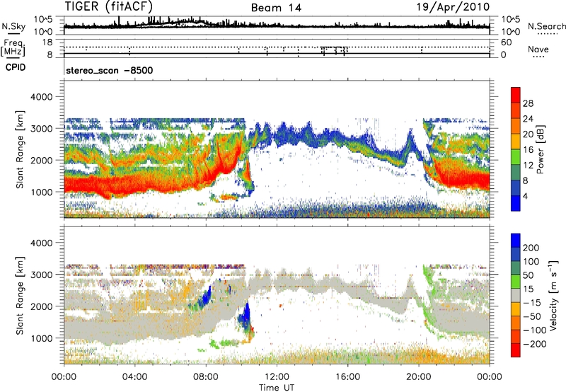Screen dimensions: 566x392
Task: Click the date '19/Apr/2010'
Action: point(453,7)
